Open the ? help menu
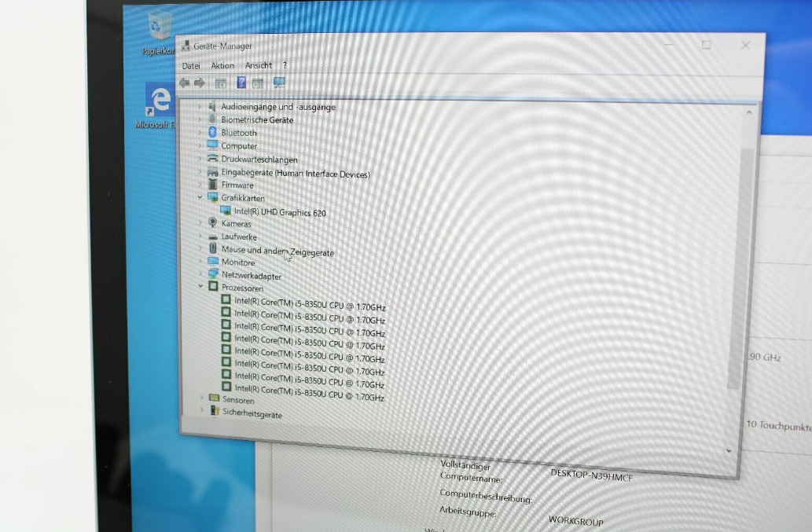Screen dimensions: 812x532 click(285, 65)
